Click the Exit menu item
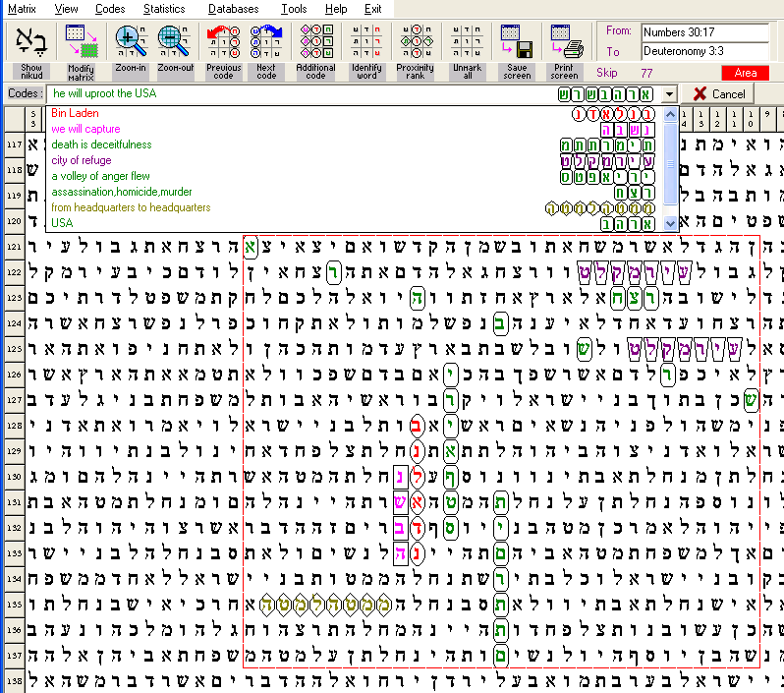This screenshot has width=784, height=693. [x=373, y=9]
